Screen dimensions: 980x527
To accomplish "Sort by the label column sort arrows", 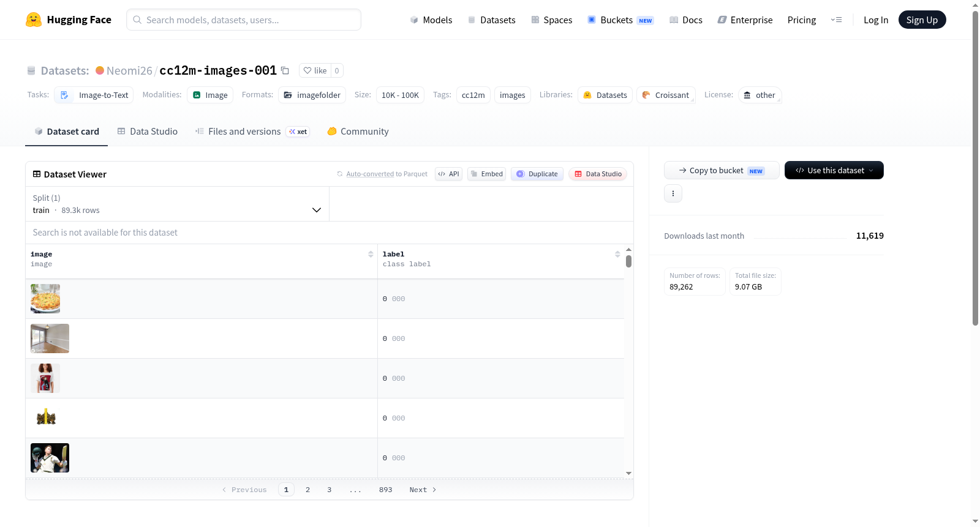I will point(617,254).
